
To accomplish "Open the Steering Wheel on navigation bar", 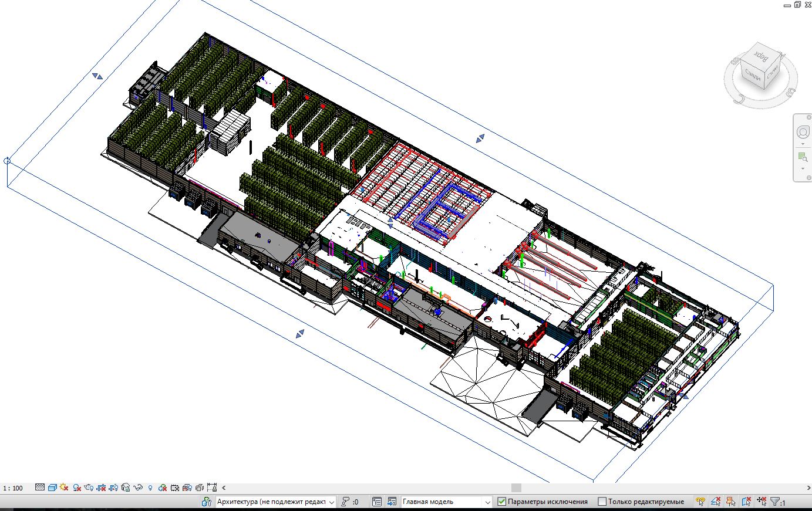I will coord(803,132).
